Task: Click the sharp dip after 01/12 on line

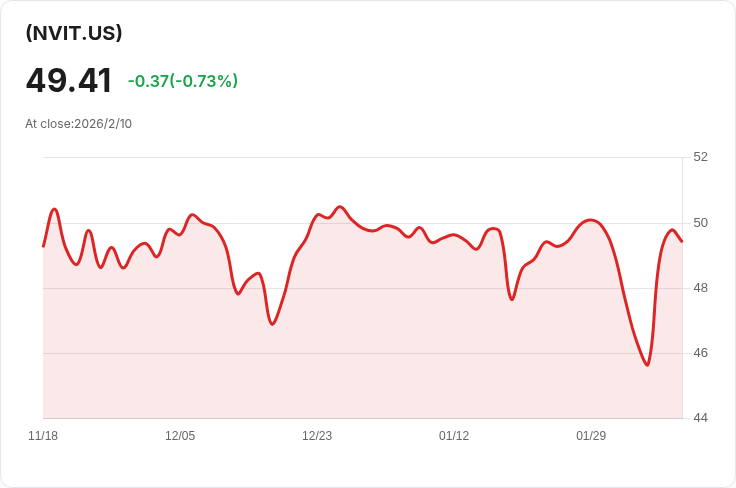Action: [x=512, y=299]
